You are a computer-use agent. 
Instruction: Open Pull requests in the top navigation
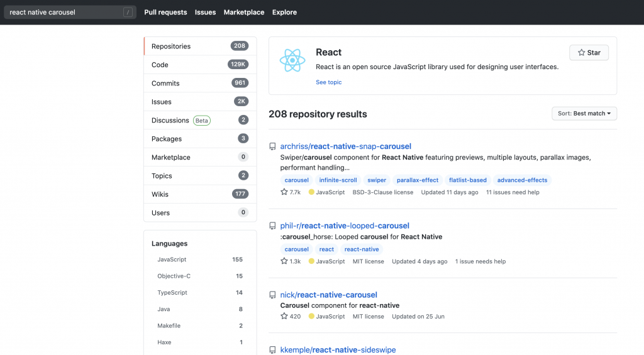click(x=165, y=13)
